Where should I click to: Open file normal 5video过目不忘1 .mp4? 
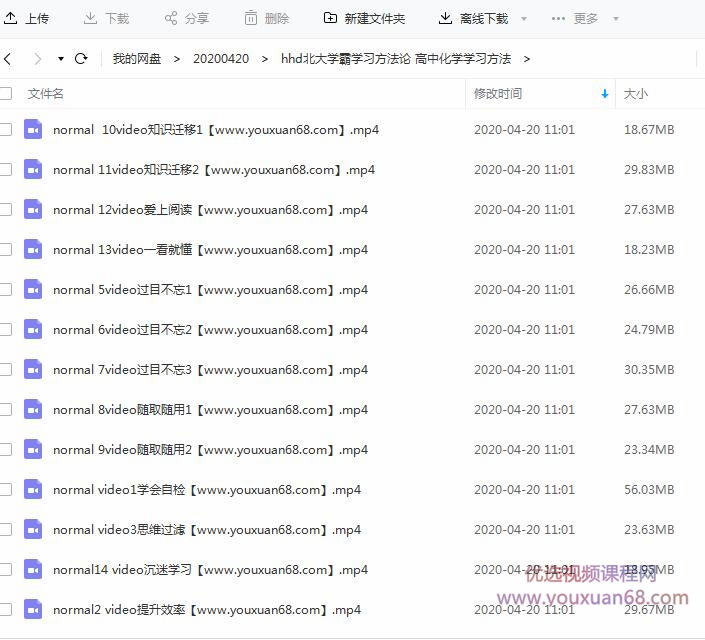click(x=210, y=290)
